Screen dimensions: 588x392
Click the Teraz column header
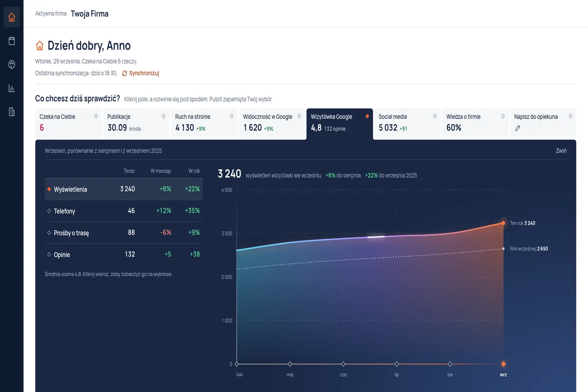[x=129, y=171]
